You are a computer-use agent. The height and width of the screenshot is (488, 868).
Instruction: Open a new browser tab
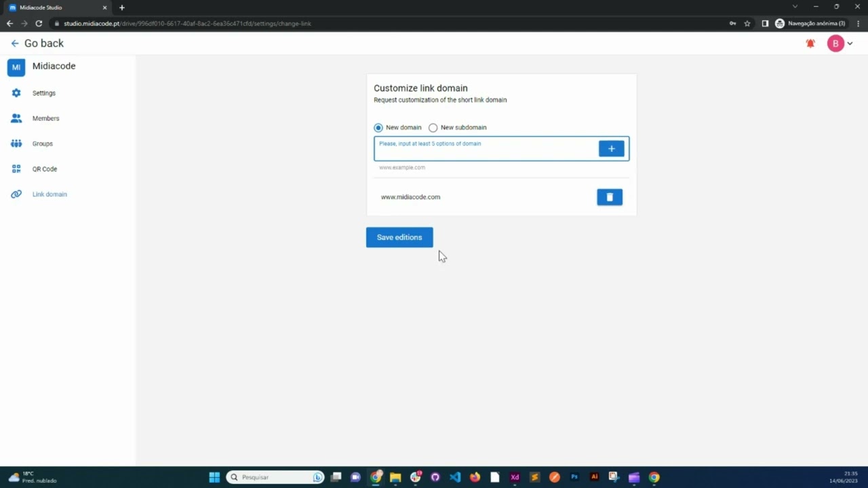coord(122,7)
